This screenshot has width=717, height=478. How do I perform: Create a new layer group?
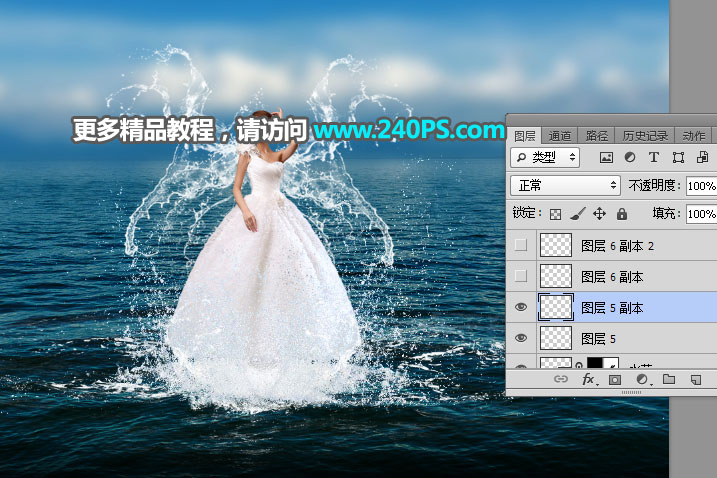click(x=669, y=379)
